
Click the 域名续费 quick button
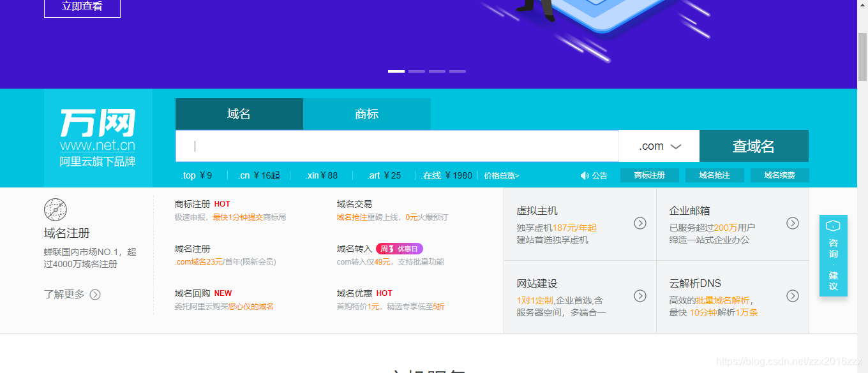point(779,175)
